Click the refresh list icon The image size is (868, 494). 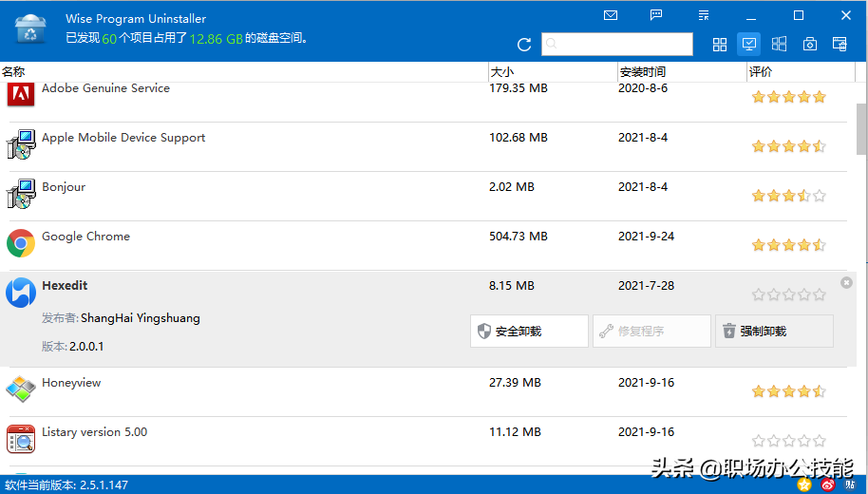click(x=524, y=45)
